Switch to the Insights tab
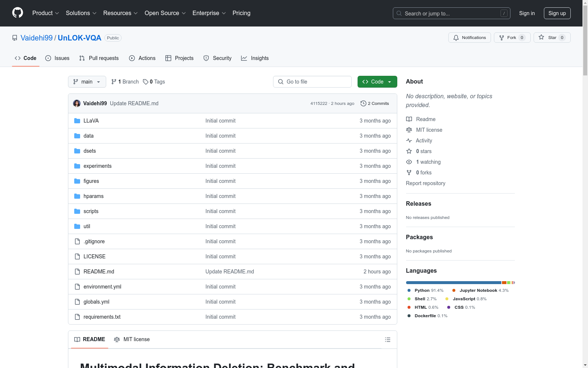Viewport: 588px width, 368px height. (255, 58)
